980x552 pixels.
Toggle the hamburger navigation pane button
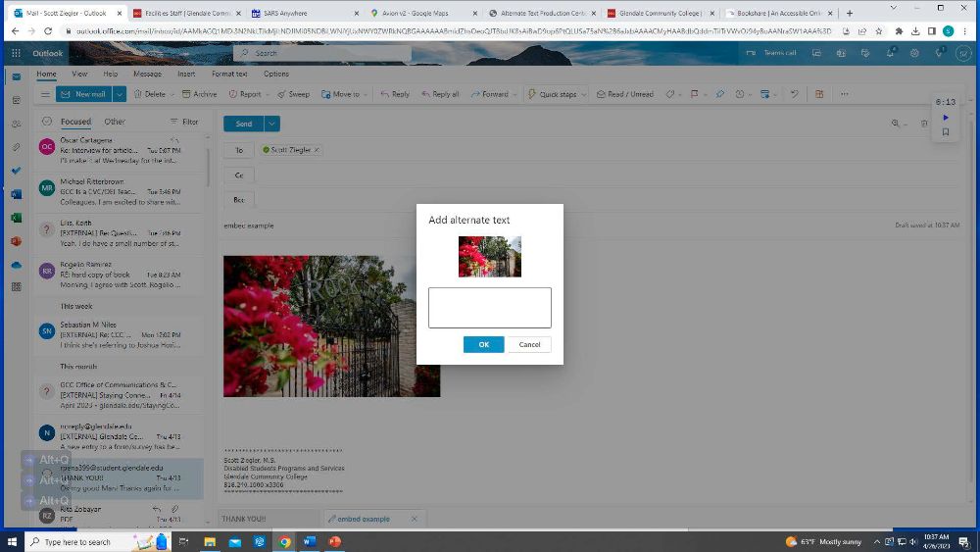45,94
